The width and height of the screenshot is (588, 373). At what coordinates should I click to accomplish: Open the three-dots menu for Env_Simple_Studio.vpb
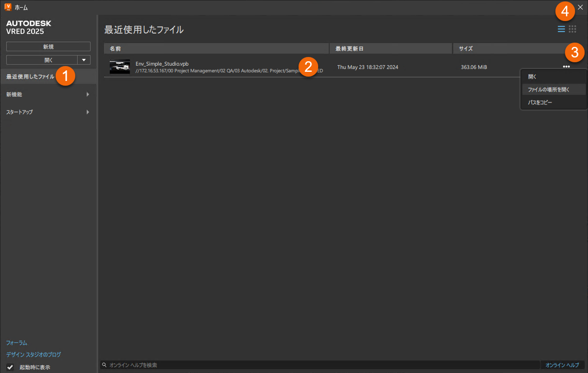click(566, 67)
